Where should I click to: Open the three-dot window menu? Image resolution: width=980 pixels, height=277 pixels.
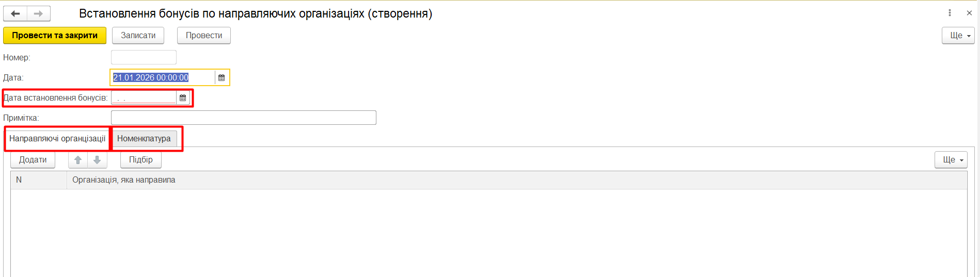click(950, 13)
